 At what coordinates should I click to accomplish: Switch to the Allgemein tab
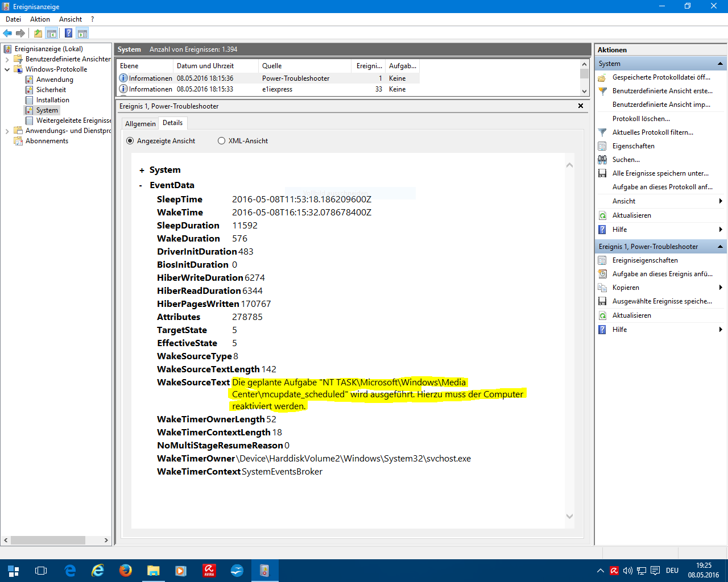point(140,124)
